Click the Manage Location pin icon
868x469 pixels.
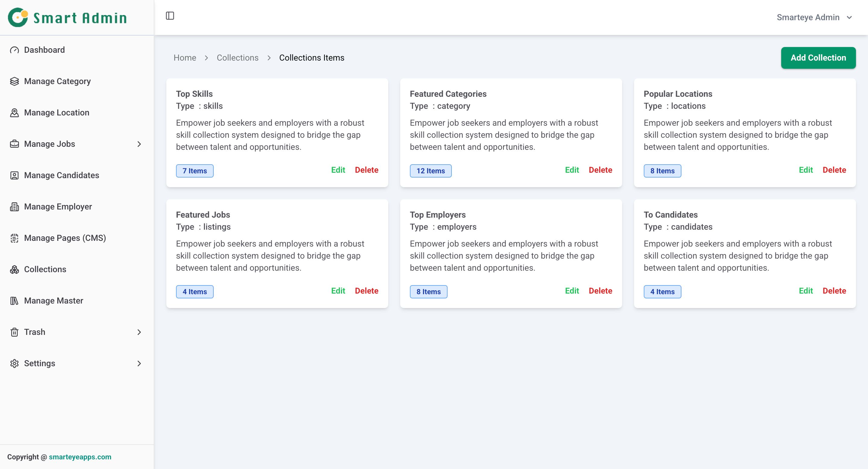pos(14,113)
